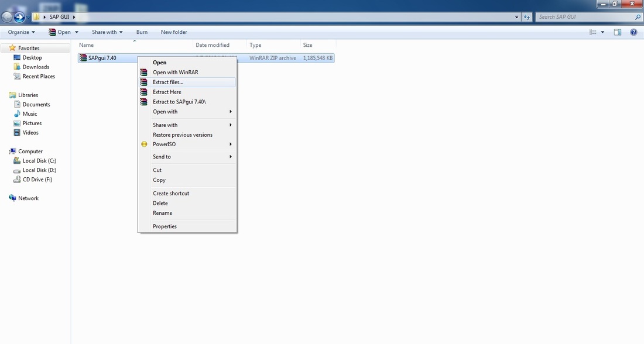Image resolution: width=644 pixels, height=344 pixels.
Task: Click the WinRAR ZIP archive type cell
Action: (x=273, y=58)
